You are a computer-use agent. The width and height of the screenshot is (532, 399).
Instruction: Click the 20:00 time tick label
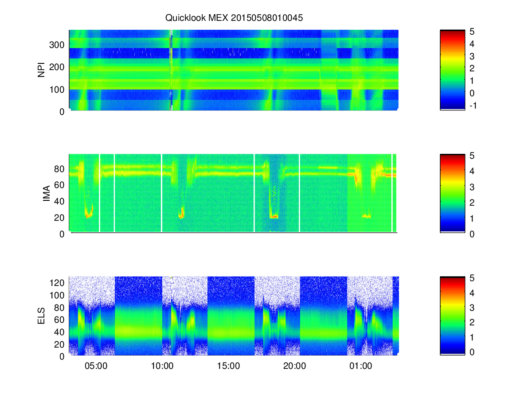[x=295, y=366]
